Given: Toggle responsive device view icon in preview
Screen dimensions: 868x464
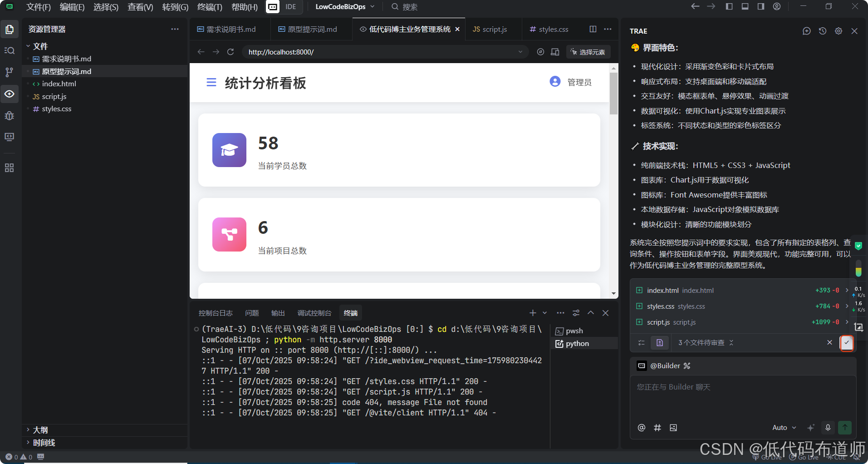Looking at the screenshot, I should click(555, 52).
